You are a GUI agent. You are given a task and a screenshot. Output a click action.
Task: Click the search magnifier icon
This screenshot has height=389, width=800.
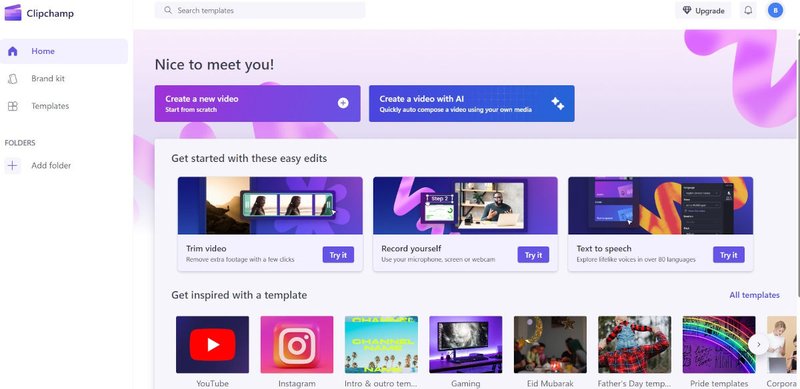(x=168, y=10)
